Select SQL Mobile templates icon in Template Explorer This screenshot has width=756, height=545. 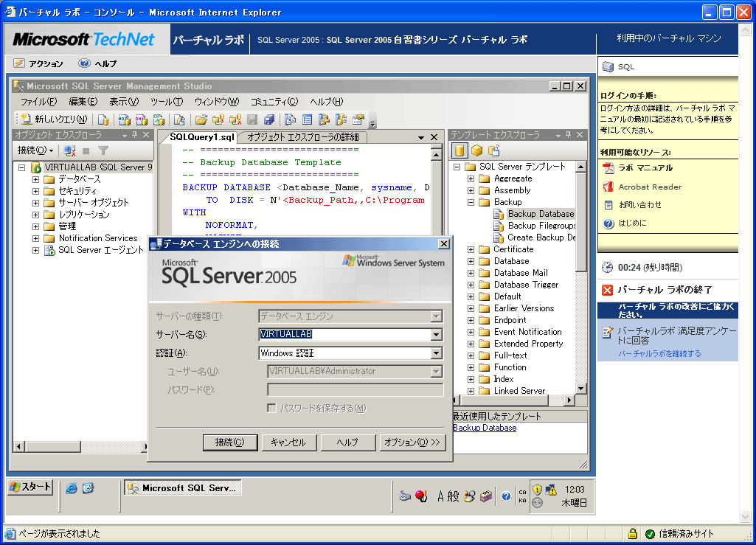[493, 150]
